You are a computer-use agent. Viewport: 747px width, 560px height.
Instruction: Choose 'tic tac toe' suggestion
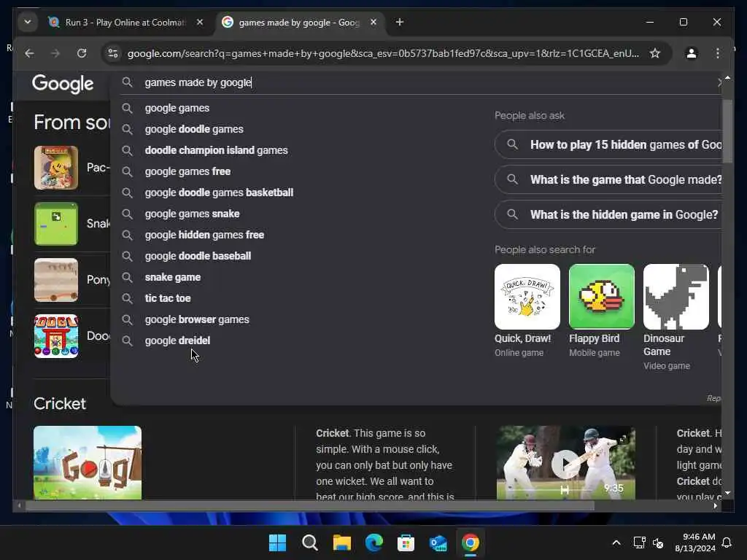168,298
